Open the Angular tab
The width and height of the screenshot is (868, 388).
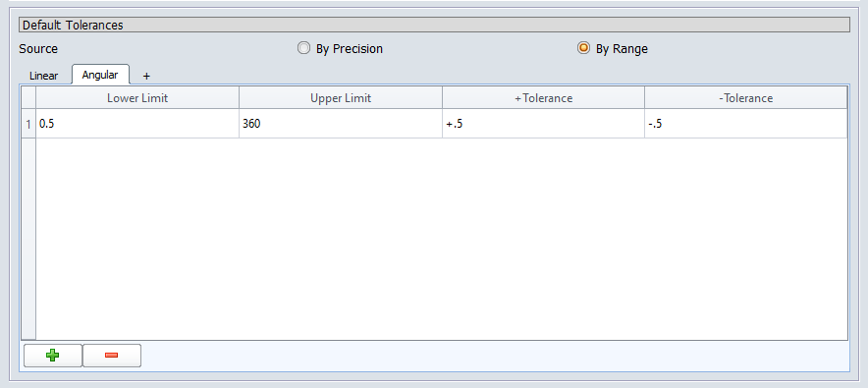point(100,75)
